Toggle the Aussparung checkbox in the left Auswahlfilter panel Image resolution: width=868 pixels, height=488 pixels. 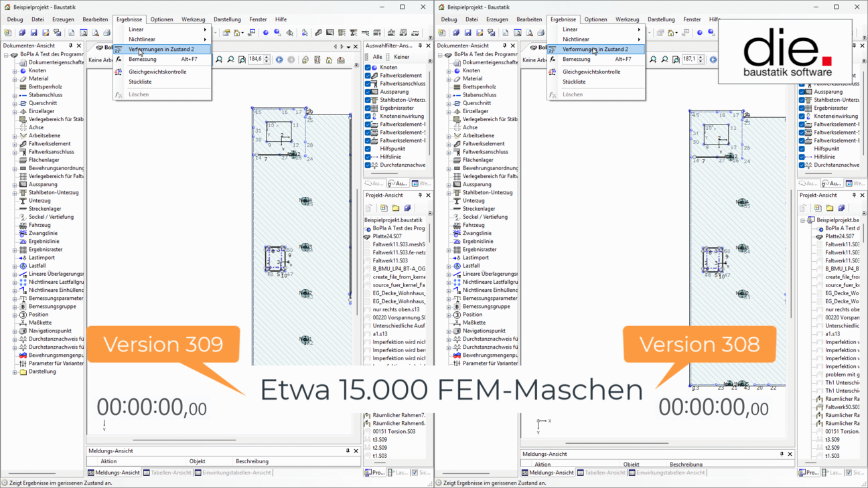(x=368, y=92)
